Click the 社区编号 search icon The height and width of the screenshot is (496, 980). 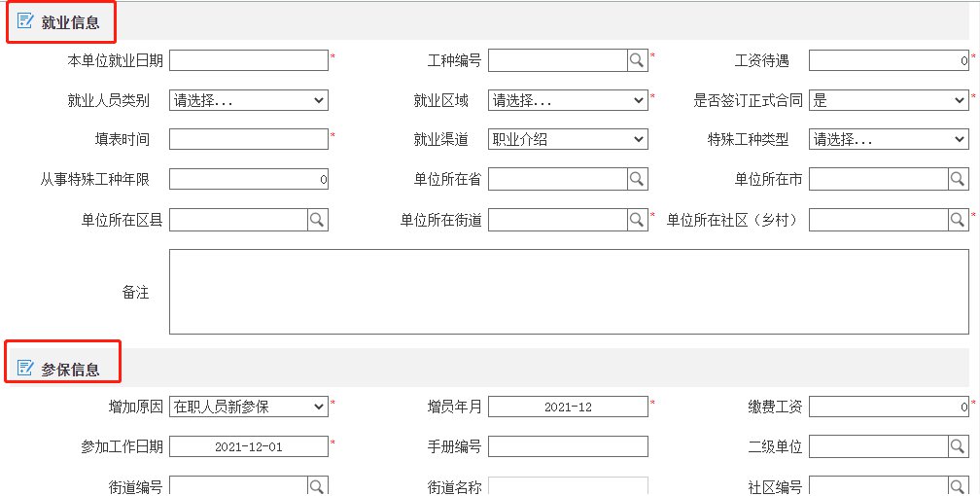pyautogui.click(x=958, y=485)
